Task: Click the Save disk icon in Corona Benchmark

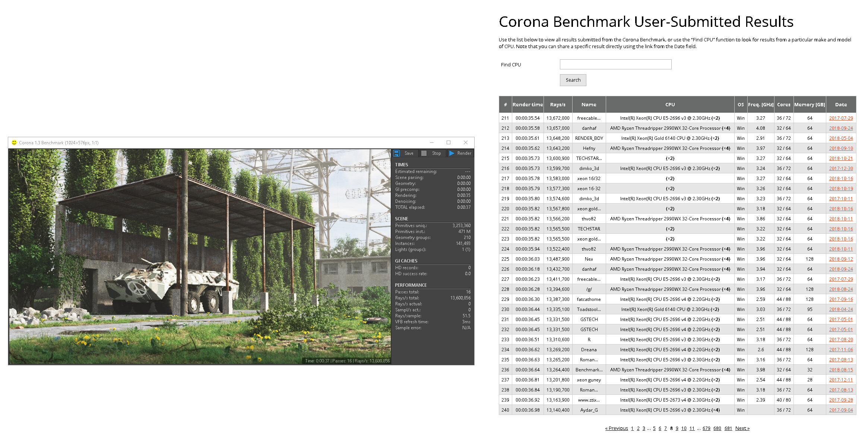Action: tap(396, 153)
